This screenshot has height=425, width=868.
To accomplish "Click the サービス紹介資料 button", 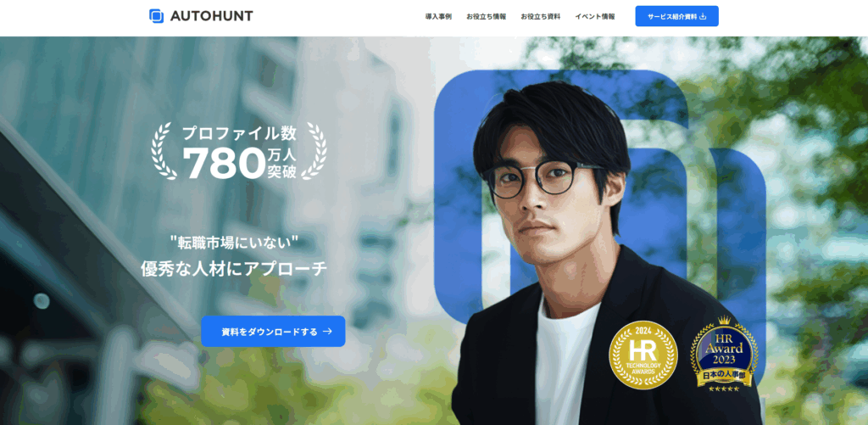I will click(676, 16).
